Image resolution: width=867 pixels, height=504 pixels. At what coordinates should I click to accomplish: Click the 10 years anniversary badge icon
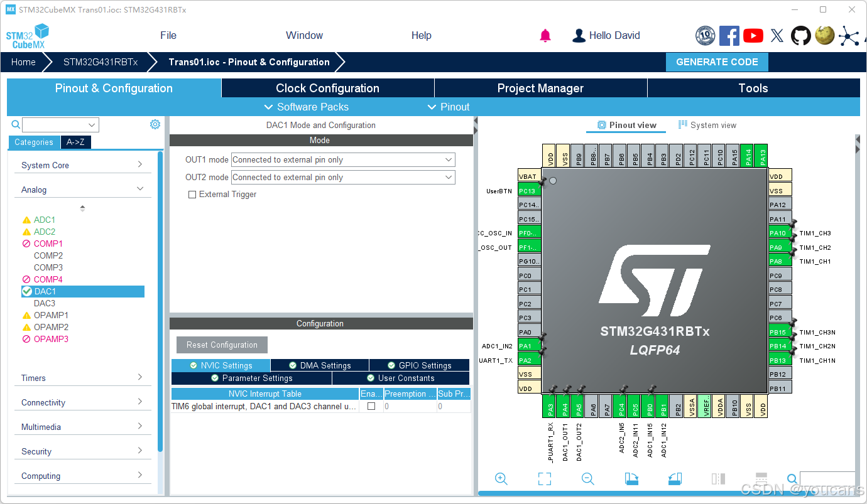point(705,36)
